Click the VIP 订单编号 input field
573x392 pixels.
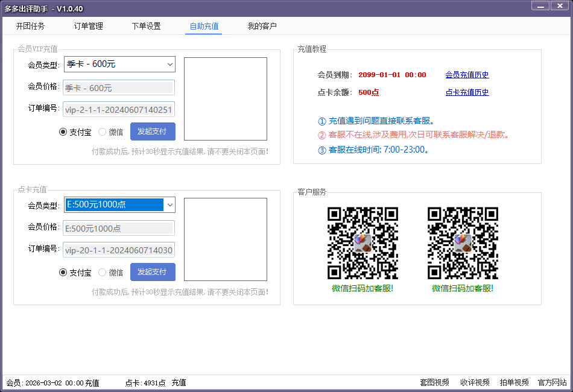coord(119,110)
